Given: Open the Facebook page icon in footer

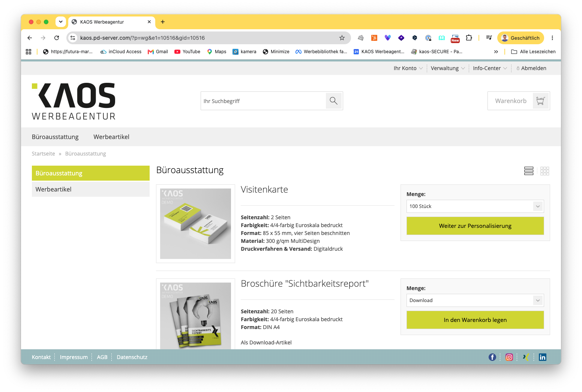Looking at the screenshot, I should pyautogui.click(x=492, y=357).
